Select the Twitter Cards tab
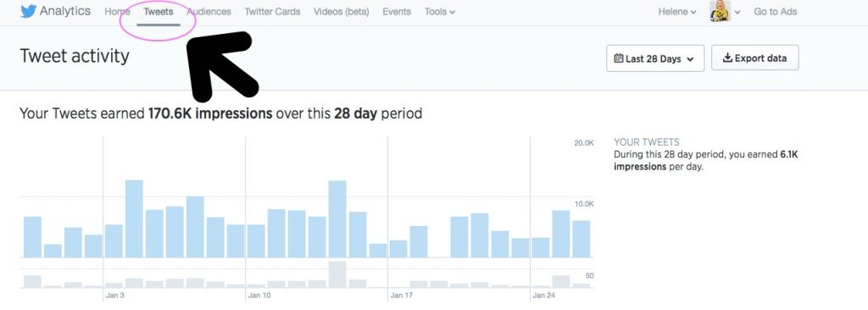The height and width of the screenshot is (310, 868). (x=272, y=12)
